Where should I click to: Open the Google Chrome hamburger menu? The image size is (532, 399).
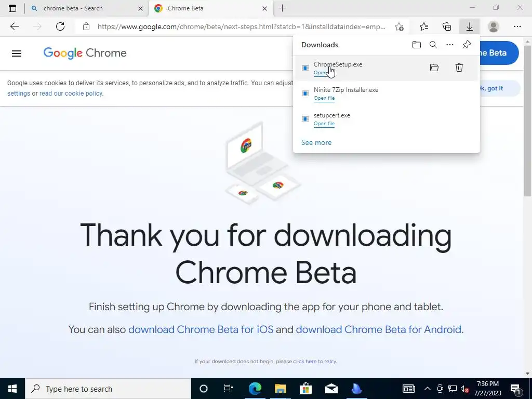(x=17, y=54)
